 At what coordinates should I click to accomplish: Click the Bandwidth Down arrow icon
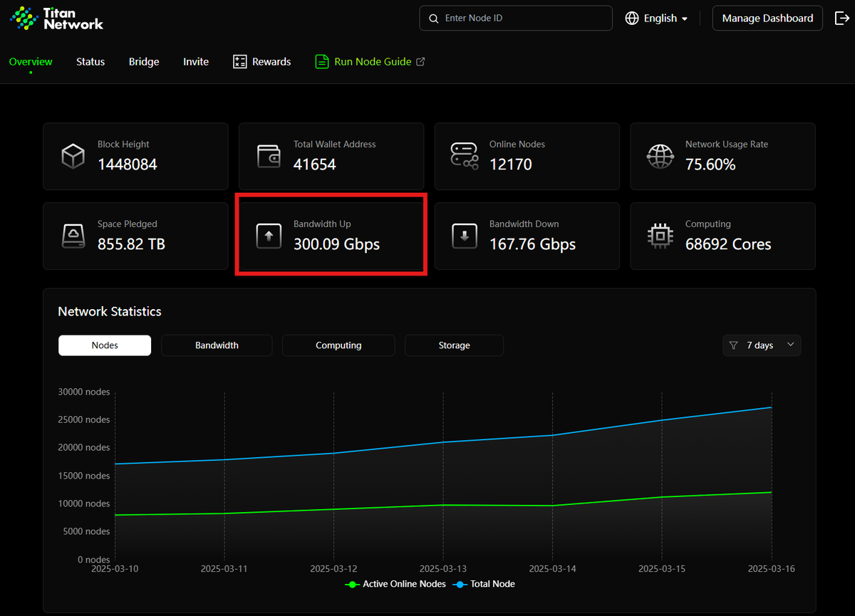[465, 236]
